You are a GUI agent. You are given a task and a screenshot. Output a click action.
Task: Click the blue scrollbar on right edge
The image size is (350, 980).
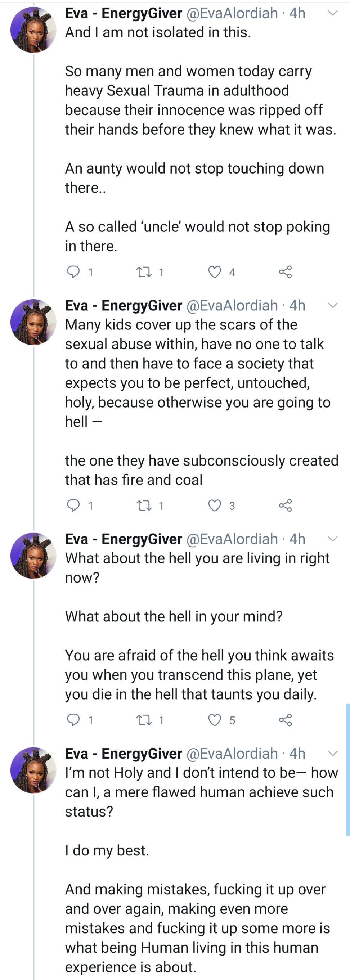(348, 768)
